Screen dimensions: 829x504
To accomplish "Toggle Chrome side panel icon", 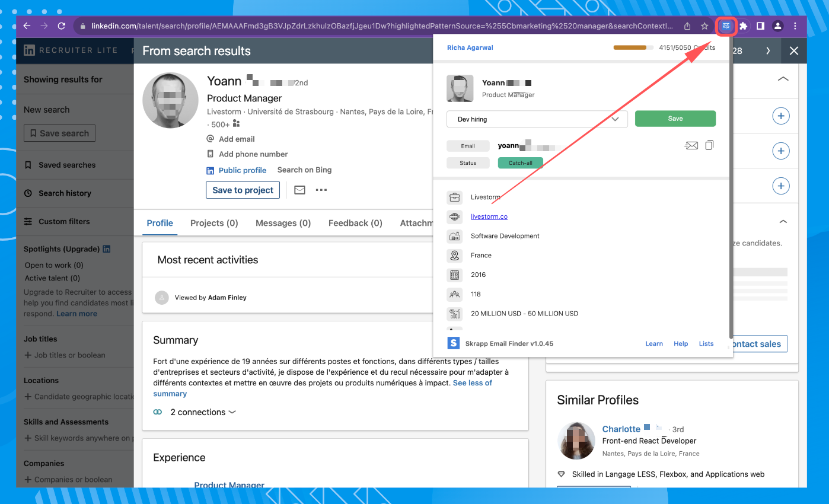I will [760, 26].
